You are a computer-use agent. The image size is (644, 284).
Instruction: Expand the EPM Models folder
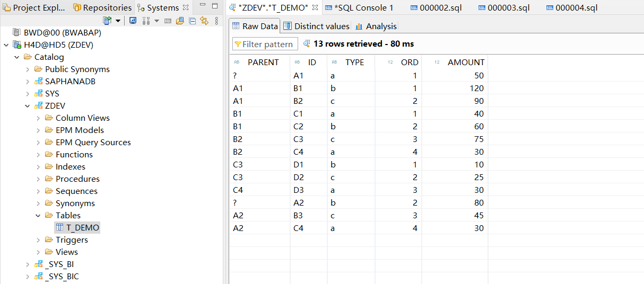pos(38,130)
